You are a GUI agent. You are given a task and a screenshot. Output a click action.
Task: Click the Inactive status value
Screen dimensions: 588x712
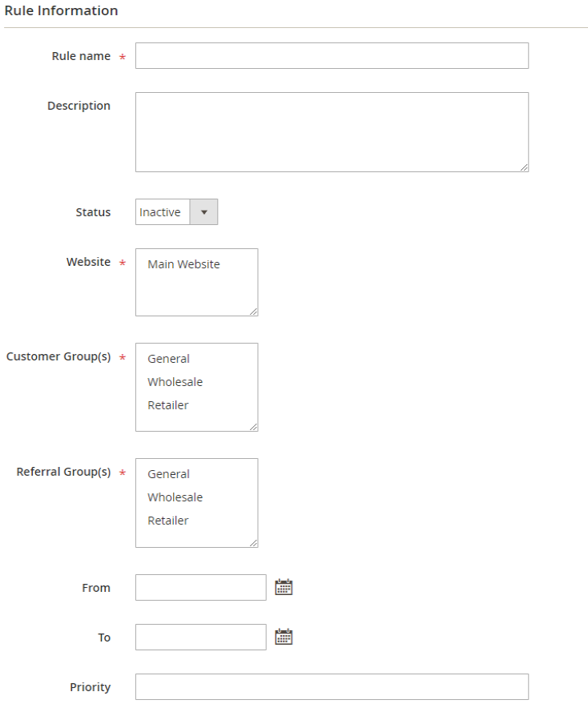point(161,212)
